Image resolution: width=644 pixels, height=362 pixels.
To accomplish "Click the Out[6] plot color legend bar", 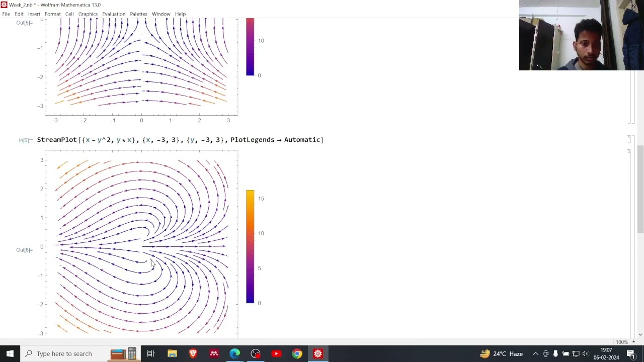I will click(250, 247).
